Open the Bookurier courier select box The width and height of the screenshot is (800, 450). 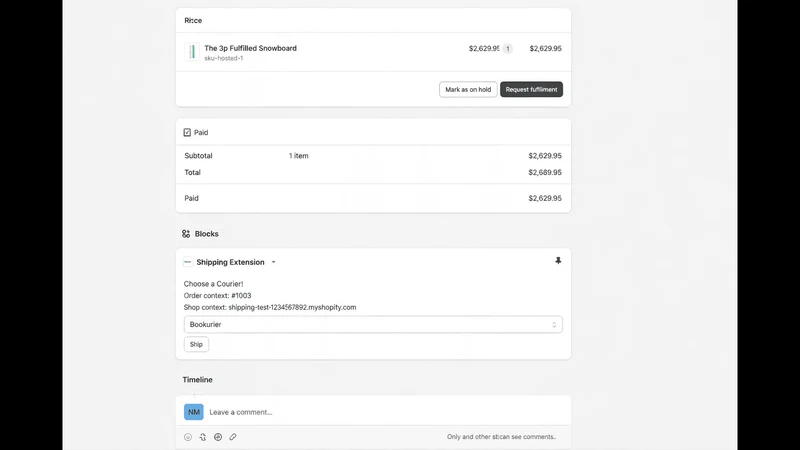373,324
